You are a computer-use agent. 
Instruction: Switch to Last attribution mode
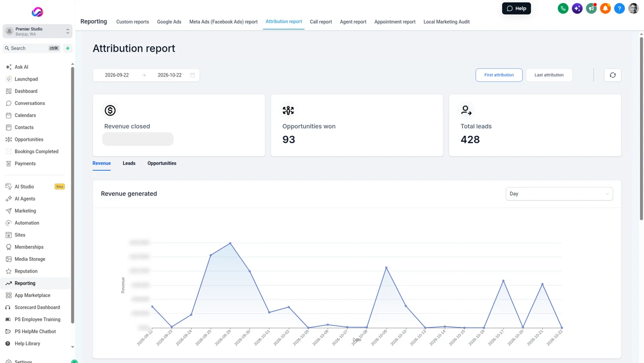point(549,75)
